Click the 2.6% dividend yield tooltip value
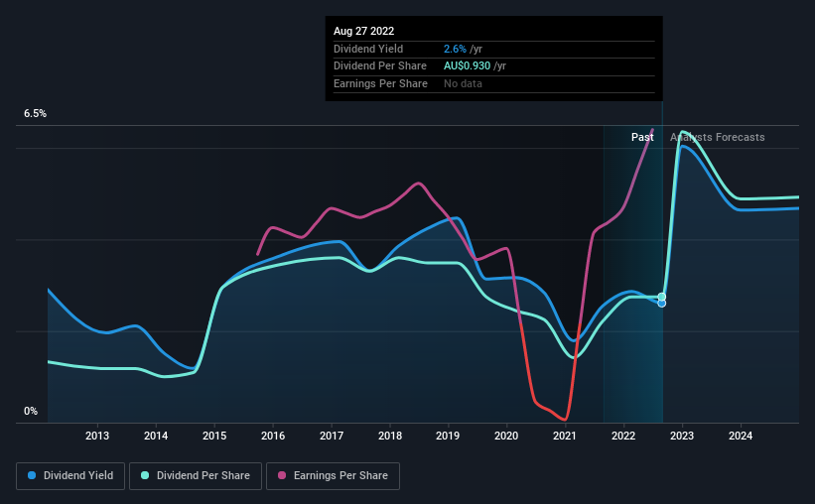The width and height of the screenshot is (815, 504). 455,49
